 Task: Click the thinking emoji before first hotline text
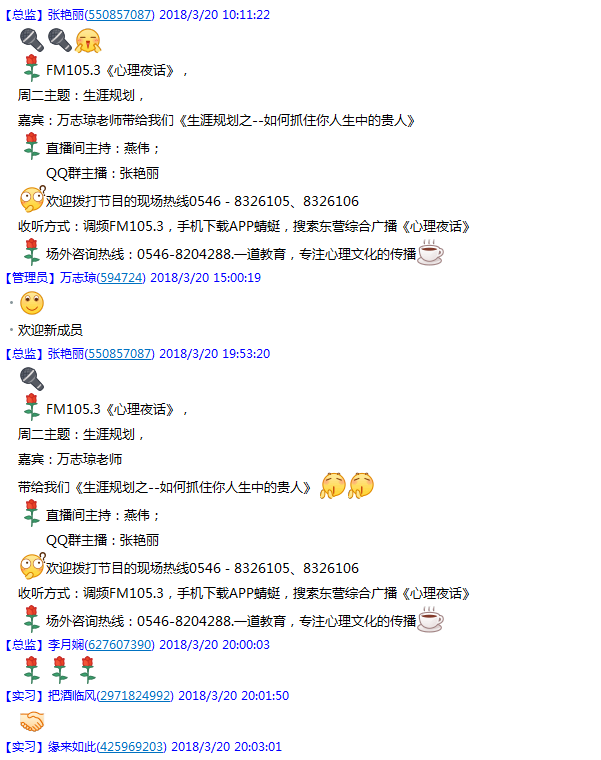(32, 199)
